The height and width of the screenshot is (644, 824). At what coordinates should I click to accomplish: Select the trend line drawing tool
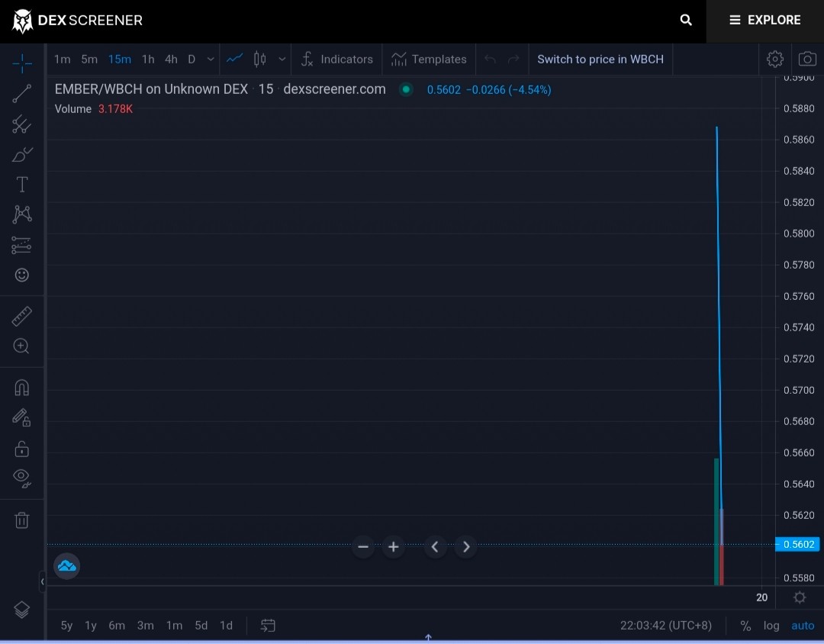coord(22,94)
